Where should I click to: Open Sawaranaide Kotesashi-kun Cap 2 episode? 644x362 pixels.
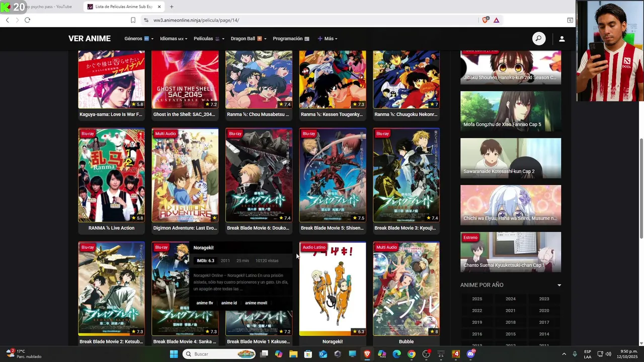click(x=511, y=158)
